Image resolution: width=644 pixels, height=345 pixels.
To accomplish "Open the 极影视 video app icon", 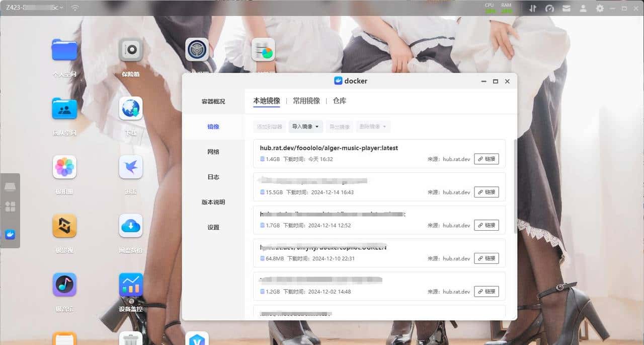I will [x=64, y=226].
